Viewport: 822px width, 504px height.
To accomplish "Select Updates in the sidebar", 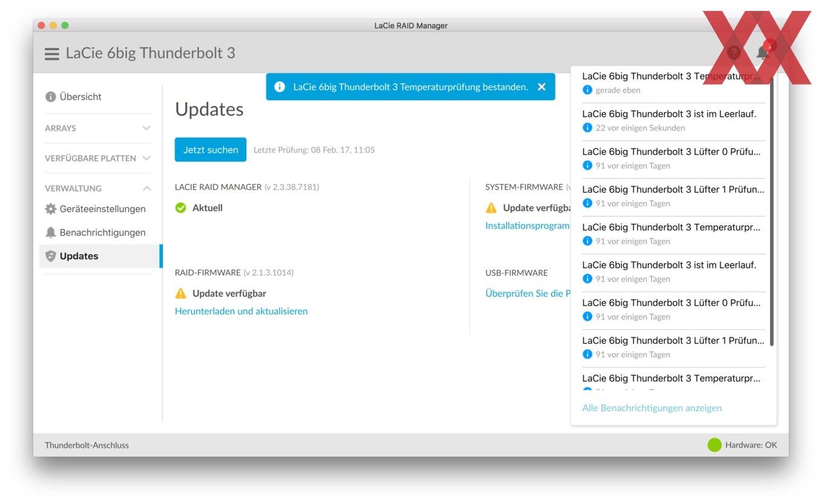I will click(100, 256).
